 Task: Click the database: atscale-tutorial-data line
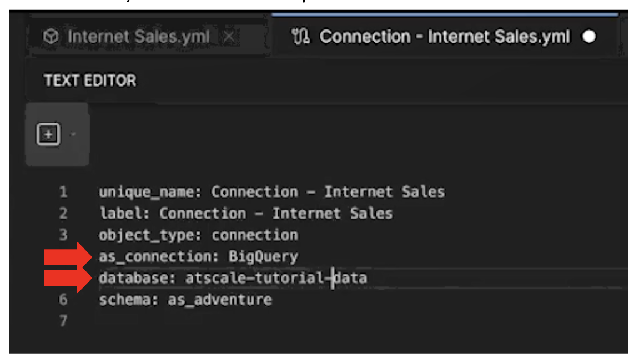tap(233, 277)
